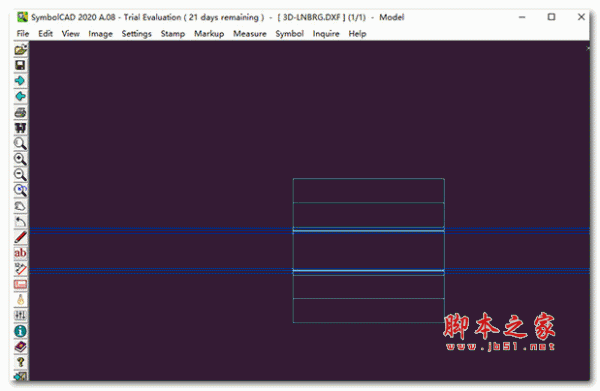The height and width of the screenshot is (391, 600).
Task: Minimize the SymbolCAD window
Action: 522,17
